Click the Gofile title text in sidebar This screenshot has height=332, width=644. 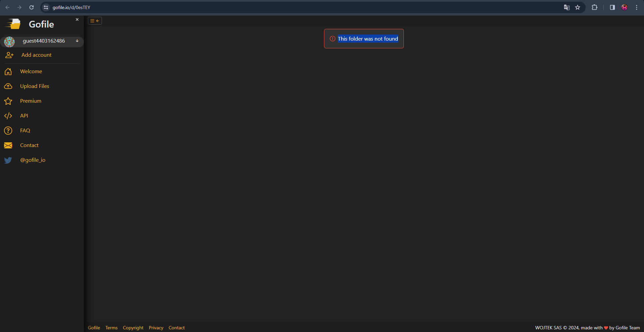click(41, 24)
